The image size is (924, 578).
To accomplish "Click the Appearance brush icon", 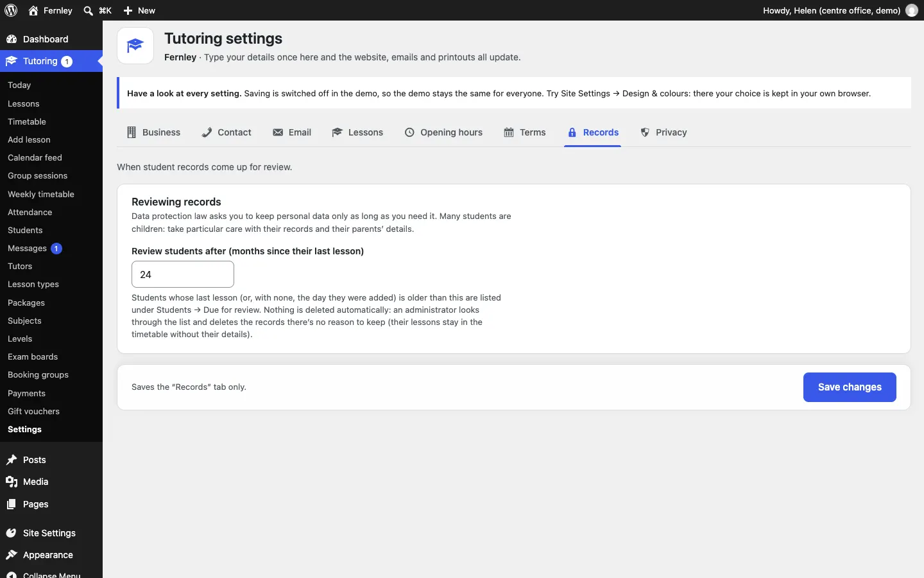I will coord(12,555).
